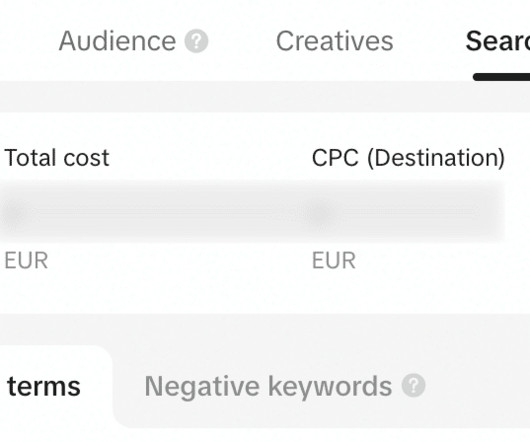Select the search terms sub-tab
Viewport: 530px width, 442px height.
(44, 386)
